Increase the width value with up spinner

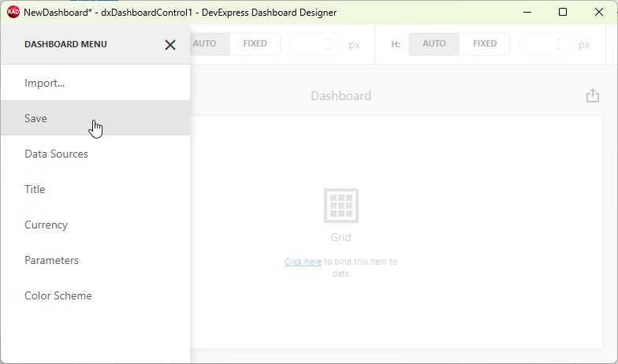pos(328,39)
